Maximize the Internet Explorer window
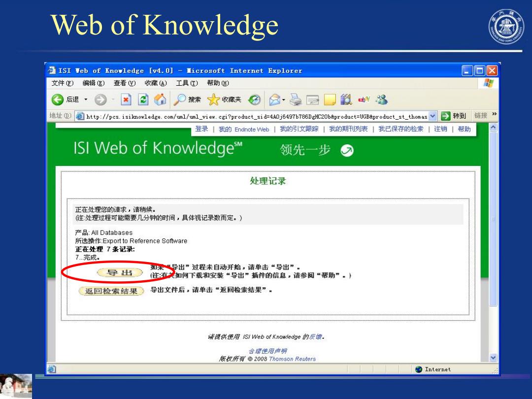The height and width of the screenshot is (399, 532). pyautogui.click(x=479, y=70)
